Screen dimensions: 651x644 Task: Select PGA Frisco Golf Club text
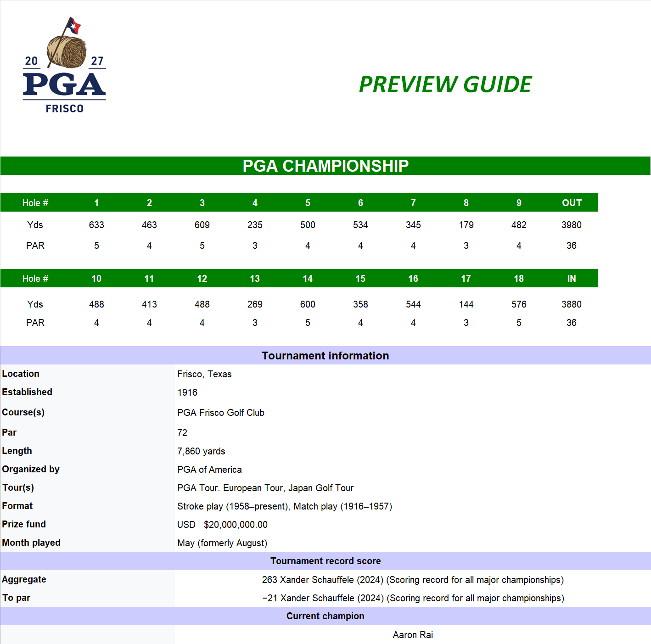(x=221, y=413)
